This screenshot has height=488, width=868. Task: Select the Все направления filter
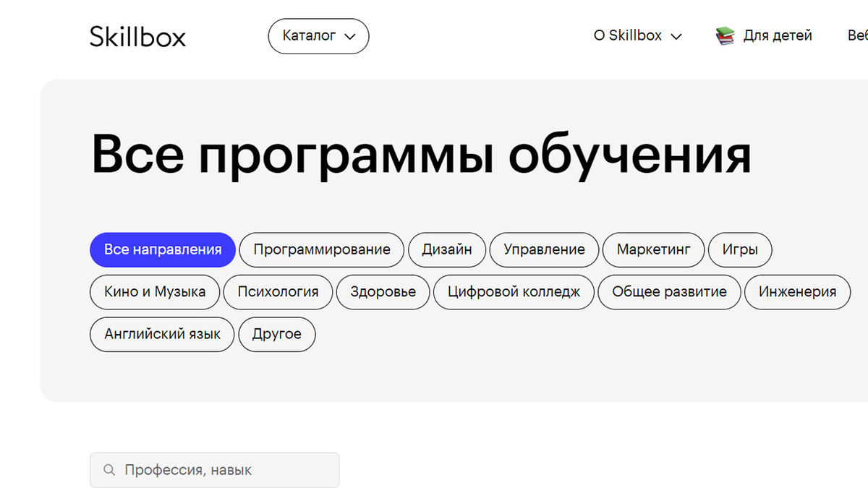[163, 250]
